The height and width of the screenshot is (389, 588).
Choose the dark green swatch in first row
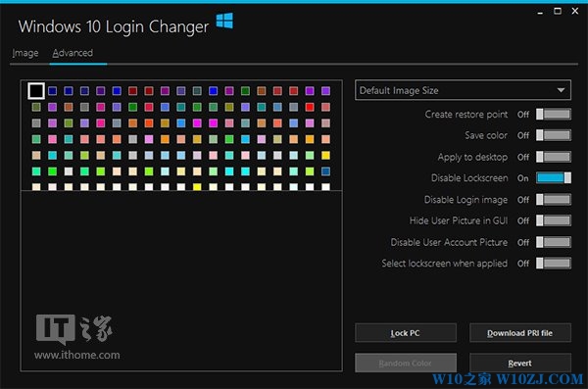click(x=246, y=91)
